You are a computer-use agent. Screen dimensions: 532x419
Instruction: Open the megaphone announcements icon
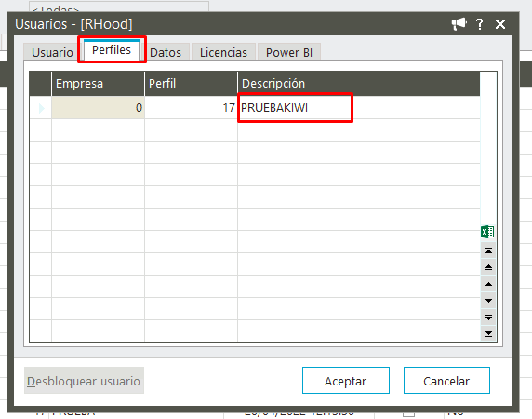459,24
